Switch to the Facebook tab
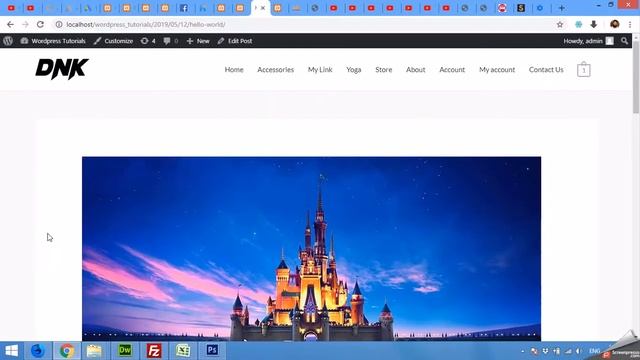640x360 pixels. [x=184, y=8]
